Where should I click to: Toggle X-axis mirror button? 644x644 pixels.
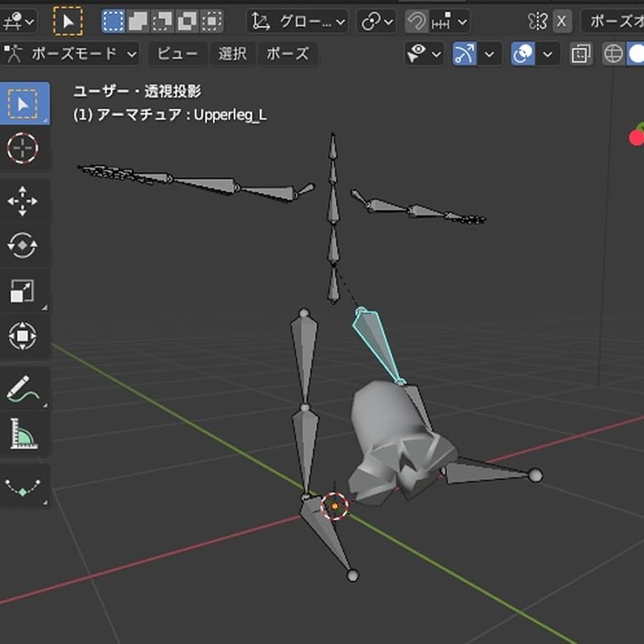561,21
